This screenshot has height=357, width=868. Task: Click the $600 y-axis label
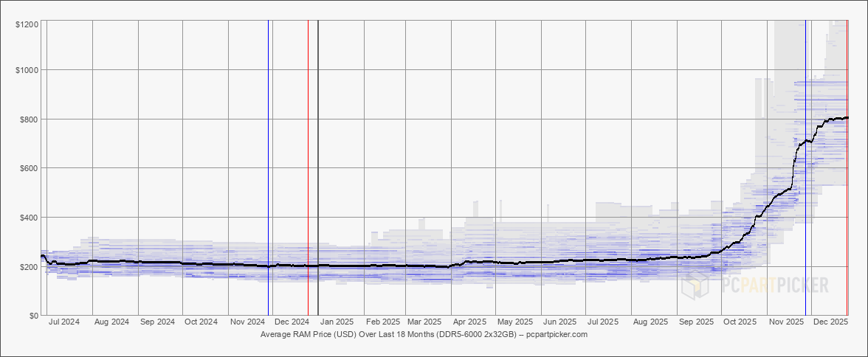click(x=30, y=168)
